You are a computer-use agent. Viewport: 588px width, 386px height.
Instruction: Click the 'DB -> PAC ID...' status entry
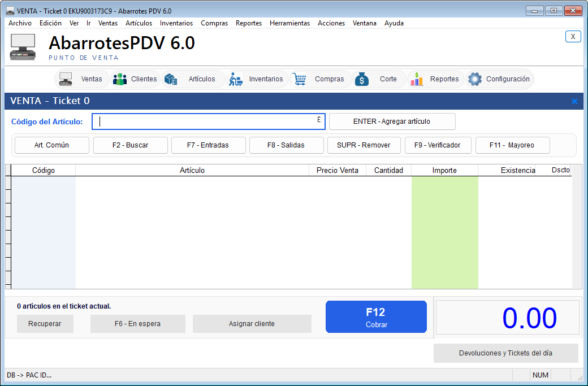(29, 375)
